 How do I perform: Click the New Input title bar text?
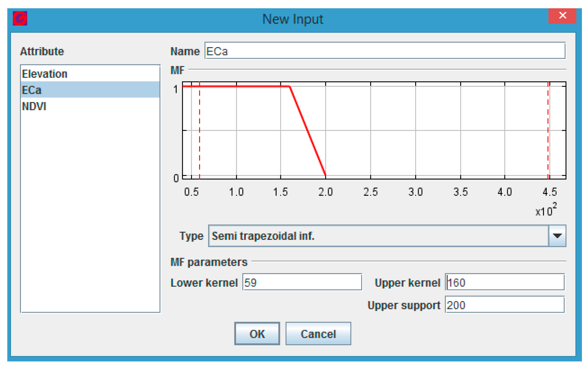click(x=292, y=19)
